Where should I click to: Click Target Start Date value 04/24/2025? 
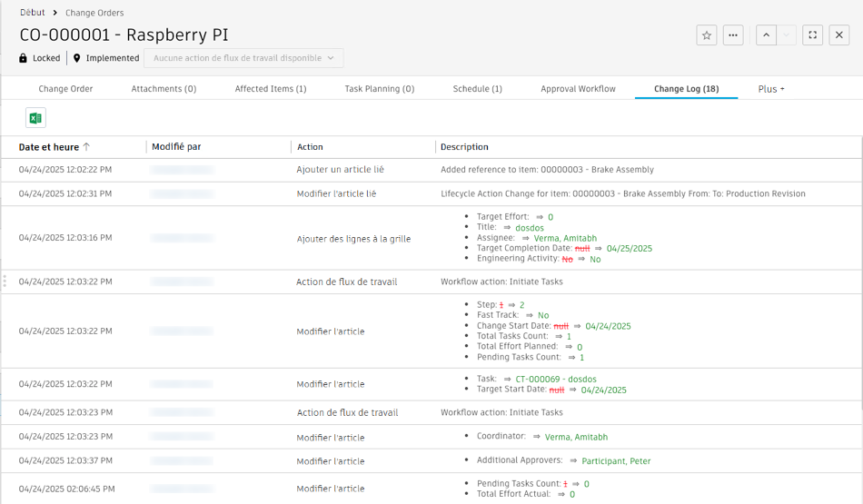click(x=604, y=390)
